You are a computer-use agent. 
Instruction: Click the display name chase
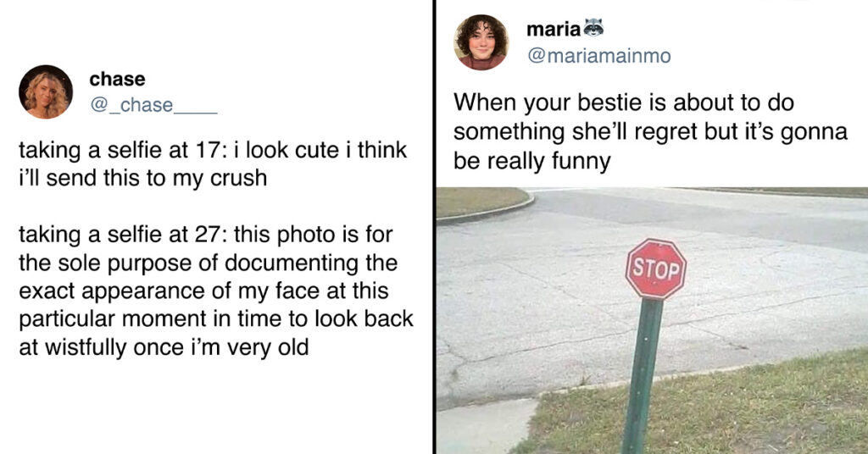coord(117,79)
